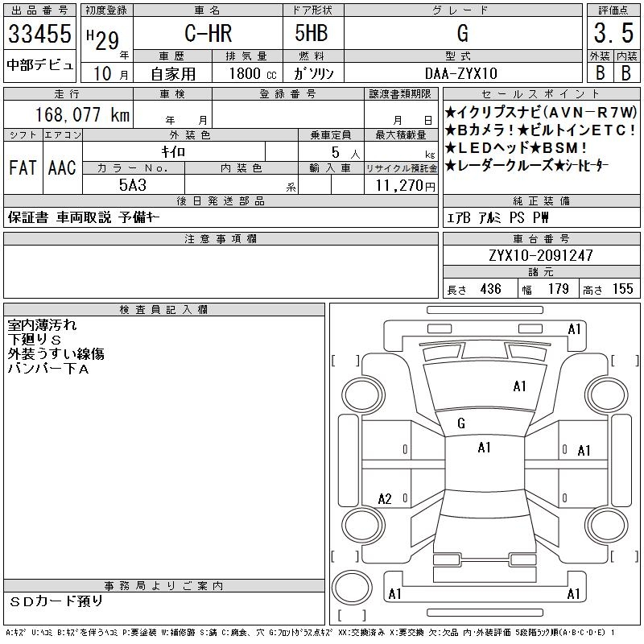
Task: Click the air conditioner value AAC
Action: click(x=62, y=167)
